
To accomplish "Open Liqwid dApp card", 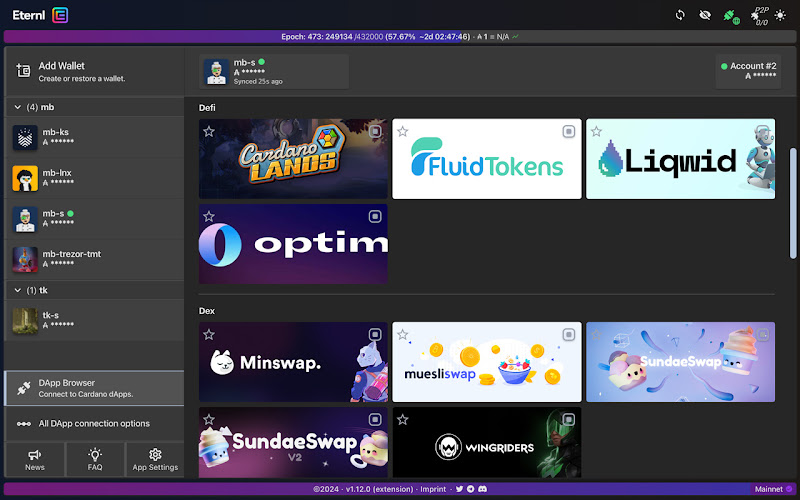I will 681,159.
